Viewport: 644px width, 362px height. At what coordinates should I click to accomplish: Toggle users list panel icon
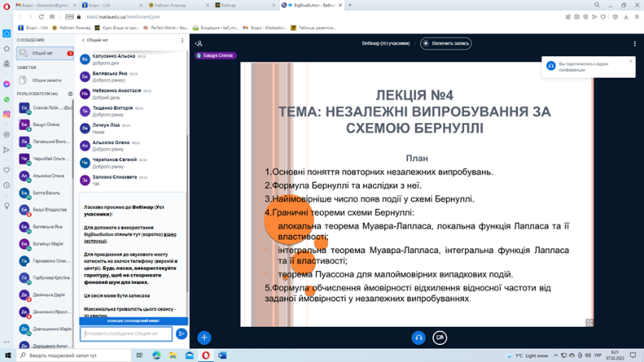(199, 44)
